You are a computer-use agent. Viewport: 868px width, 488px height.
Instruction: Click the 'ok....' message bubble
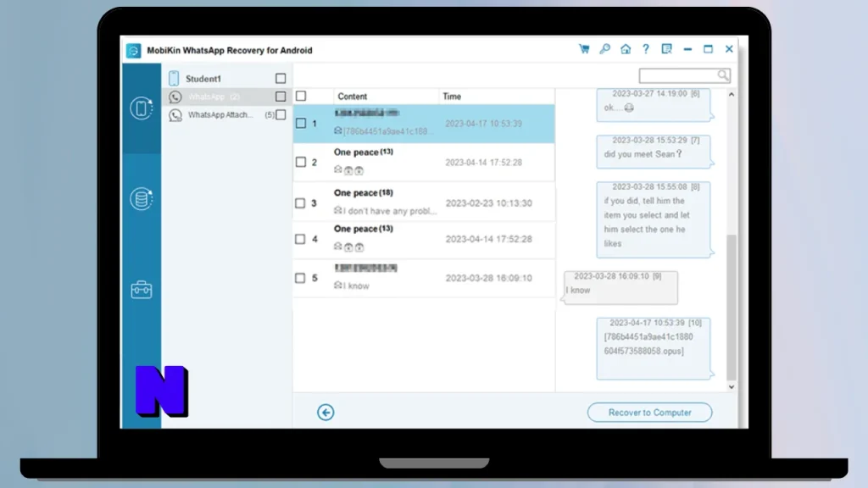[x=654, y=104]
